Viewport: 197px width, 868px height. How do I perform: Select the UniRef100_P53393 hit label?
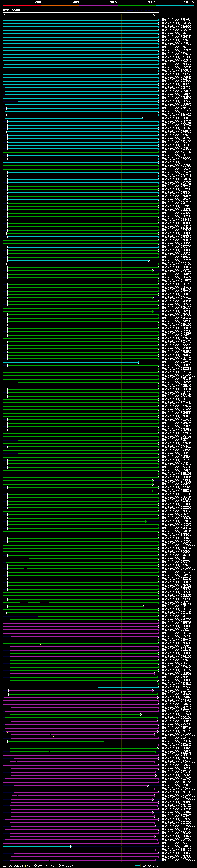coord(177,57)
